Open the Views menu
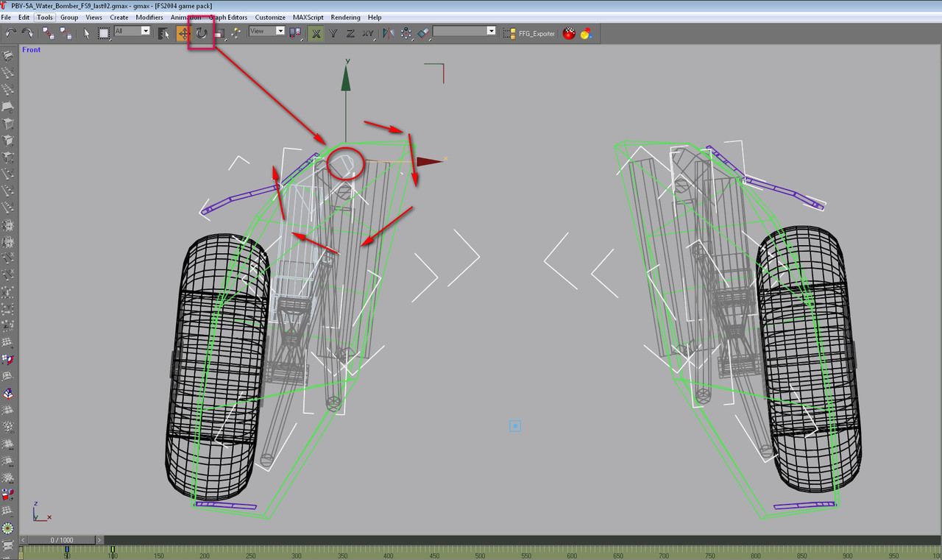 coord(94,17)
